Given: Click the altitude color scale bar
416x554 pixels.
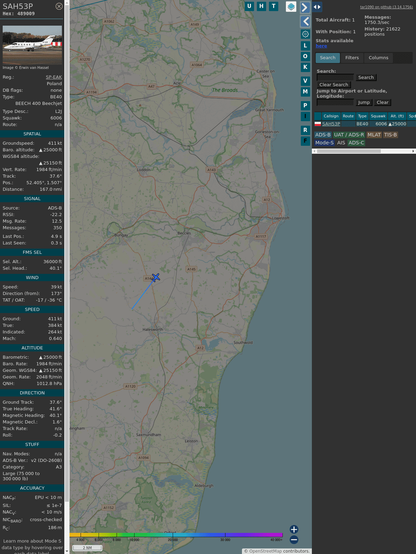Looking at the screenshot, I should click(x=176, y=535).
